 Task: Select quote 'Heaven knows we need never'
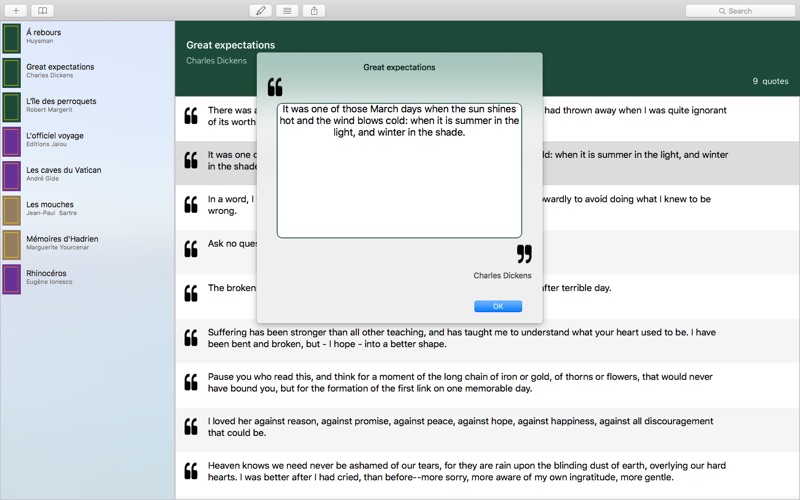467,471
